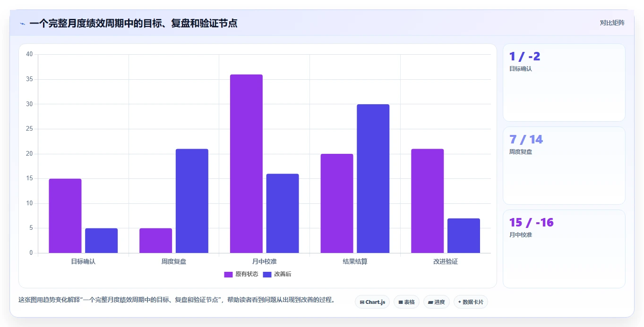Click the 40 y-axis value
The image size is (644, 327).
[29, 54]
